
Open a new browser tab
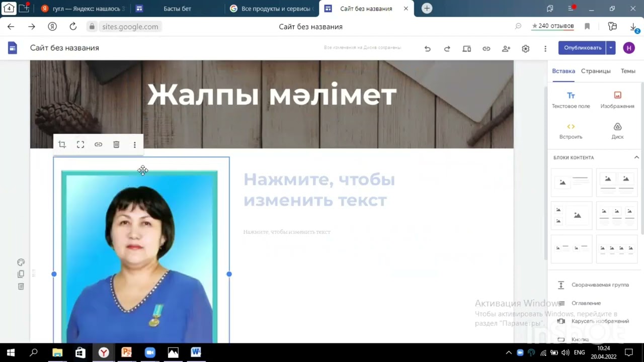427,9
